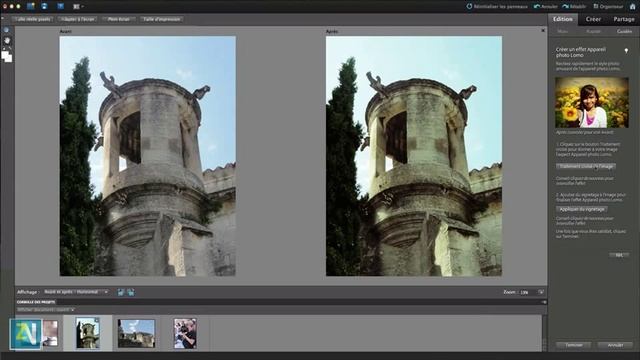The image size is (640, 360).
Task: Click the second blue icon in title bar
Action: (44, 6)
